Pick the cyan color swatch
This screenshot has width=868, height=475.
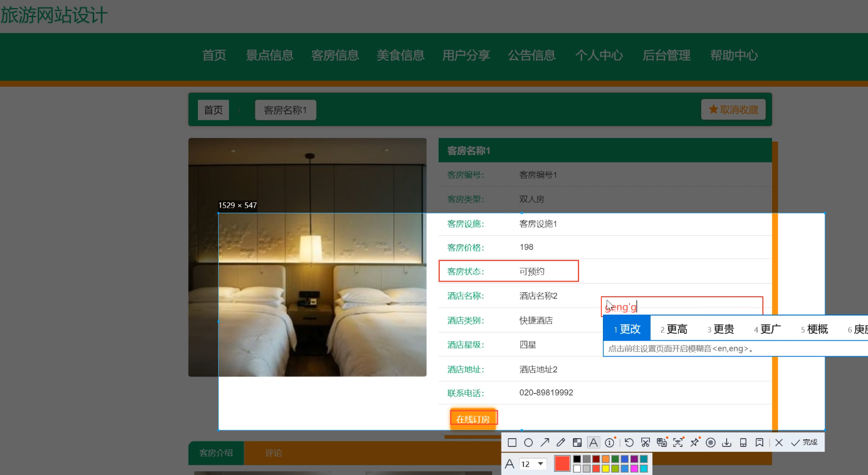644,469
